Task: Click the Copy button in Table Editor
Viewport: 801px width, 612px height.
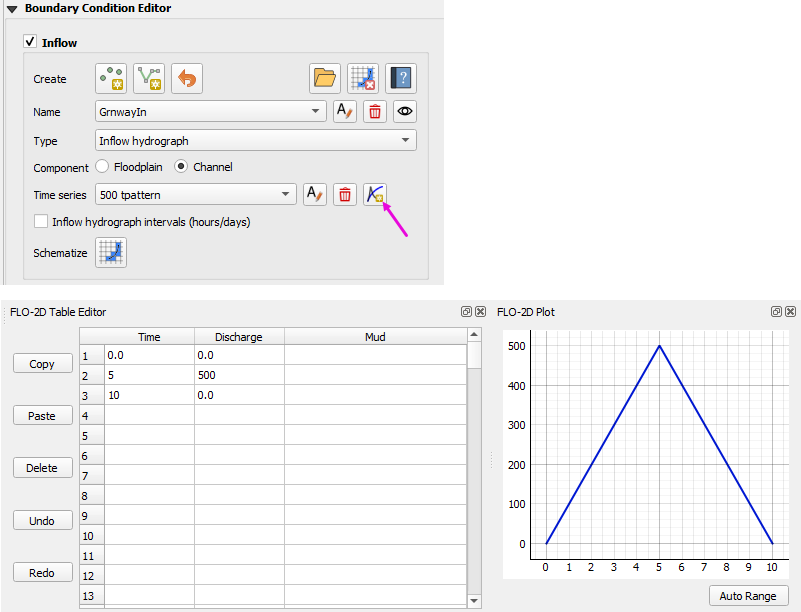Action: (42, 364)
